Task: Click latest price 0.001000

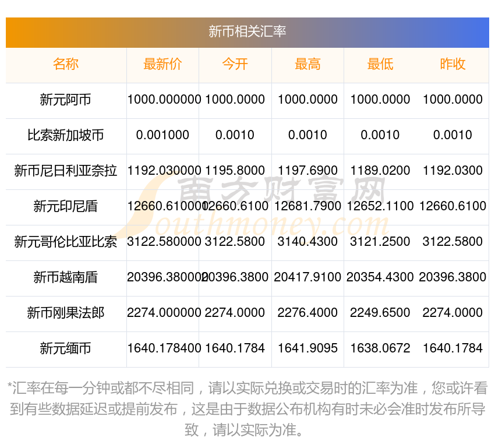Action: click(x=162, y=135)
